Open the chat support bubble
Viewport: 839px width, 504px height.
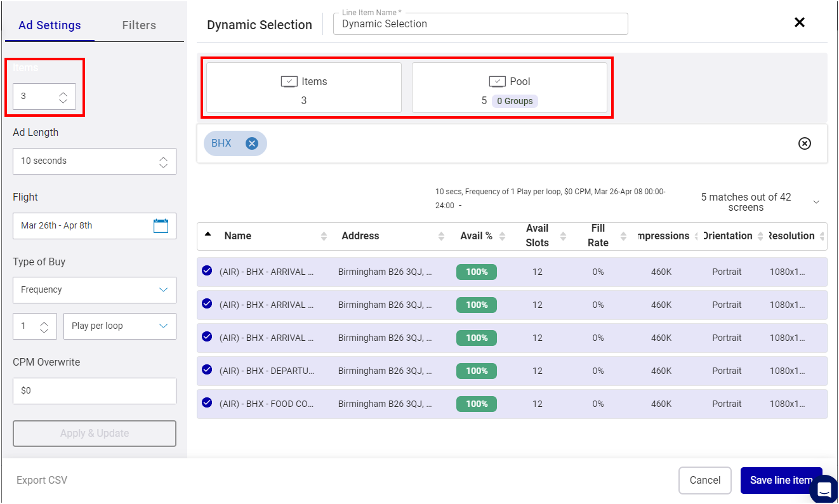824,489
